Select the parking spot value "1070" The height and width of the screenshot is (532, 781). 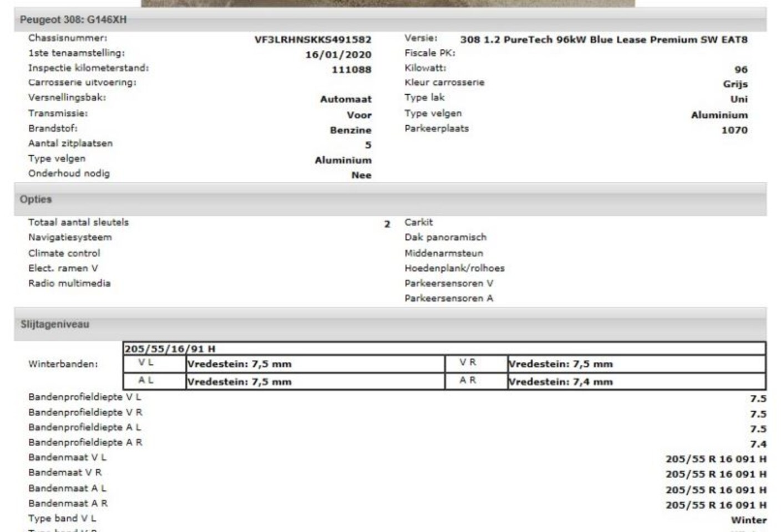tap(734, 130)
